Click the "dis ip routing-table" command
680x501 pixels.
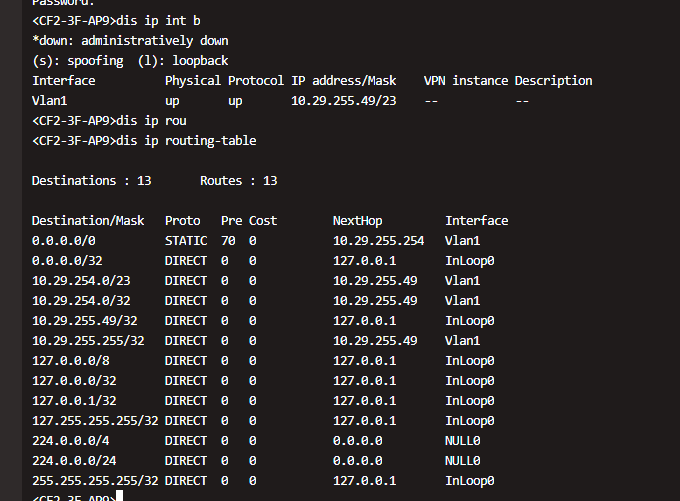[186, 141]
